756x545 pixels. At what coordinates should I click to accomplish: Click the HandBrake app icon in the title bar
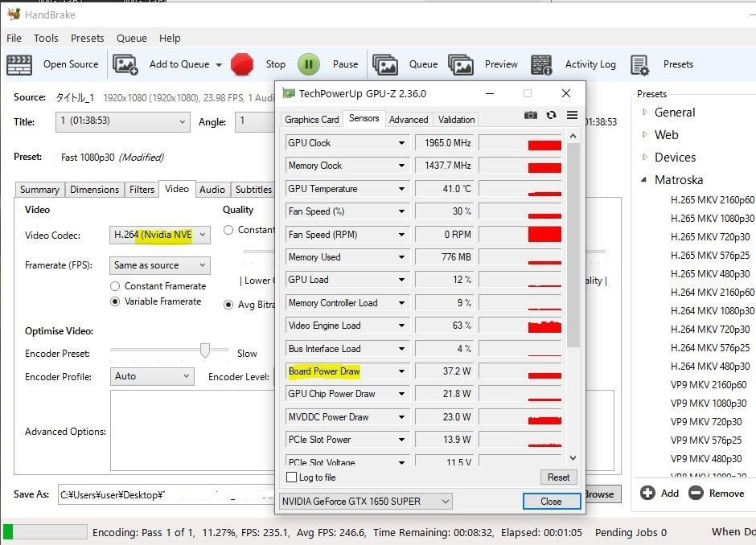click(x=14, y=14)
